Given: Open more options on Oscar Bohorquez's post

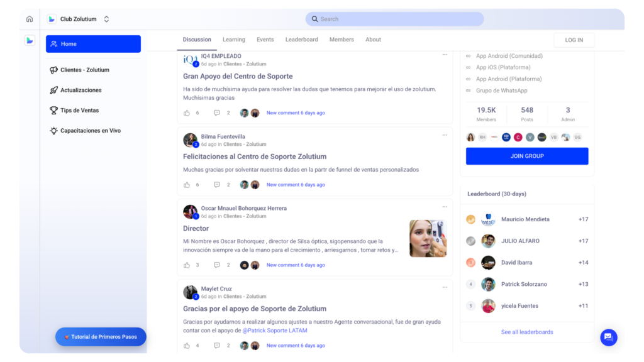Looking at the screenshot, I should coord(445,207).
